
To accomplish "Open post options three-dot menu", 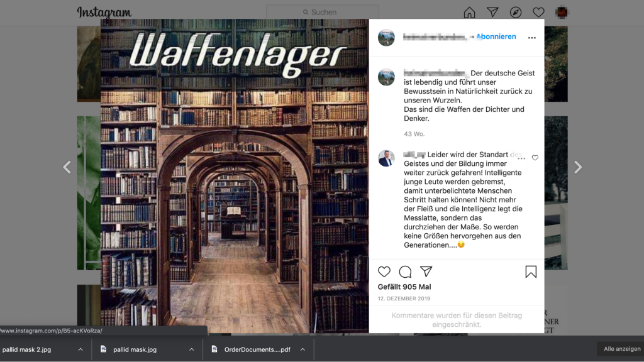I will (532, 38).
